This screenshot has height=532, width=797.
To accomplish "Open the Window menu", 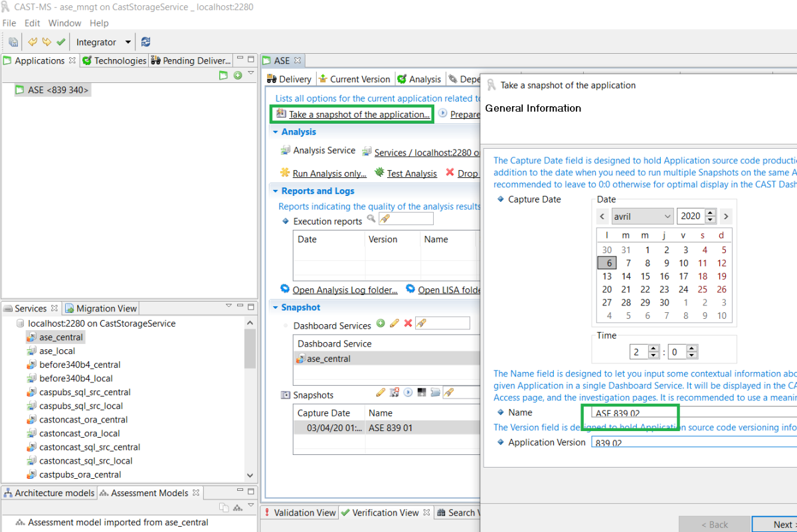I will click(x=65, y=23).
